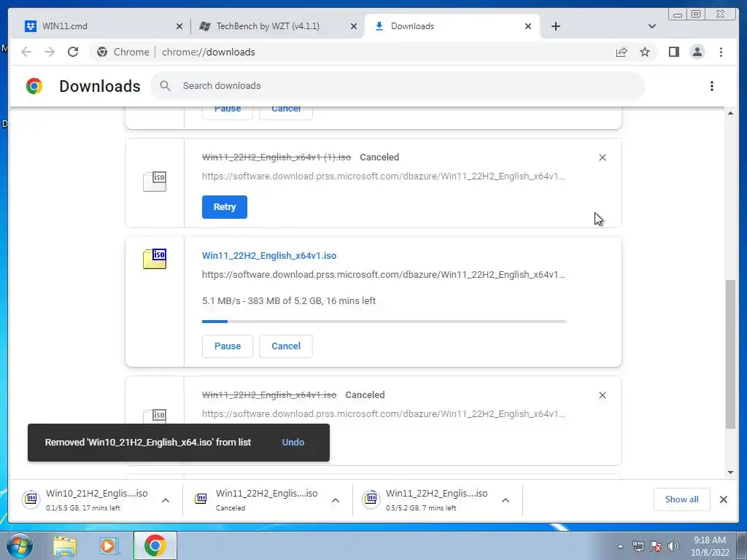This screenshot has width=747, height=560.
Task: Show hidden system tray icons
Action: click(620, 546)
